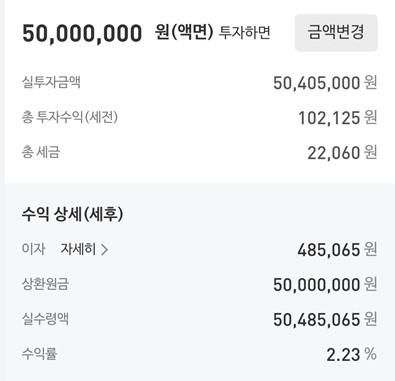Click the 50,405,000원 actual investment value

click(325, 83)
